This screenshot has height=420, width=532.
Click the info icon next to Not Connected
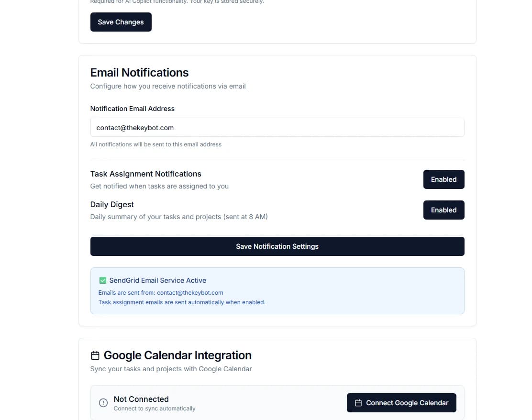pos(103,403)
